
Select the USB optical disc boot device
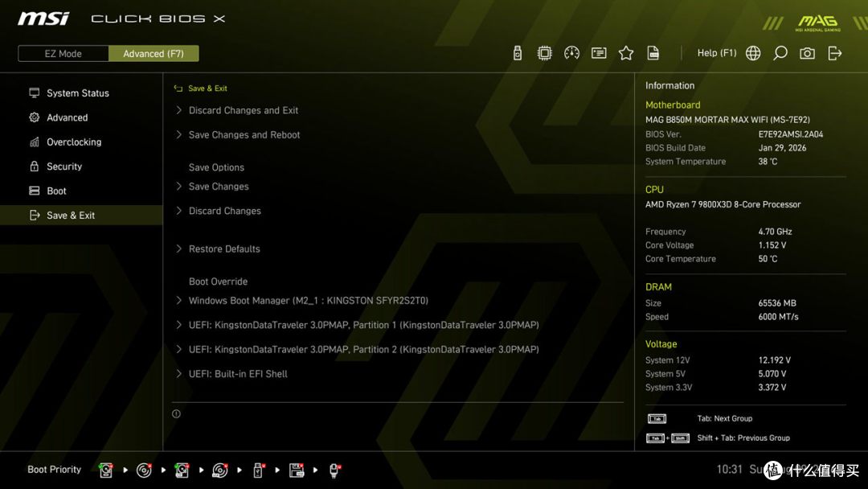tap(219, 471)
